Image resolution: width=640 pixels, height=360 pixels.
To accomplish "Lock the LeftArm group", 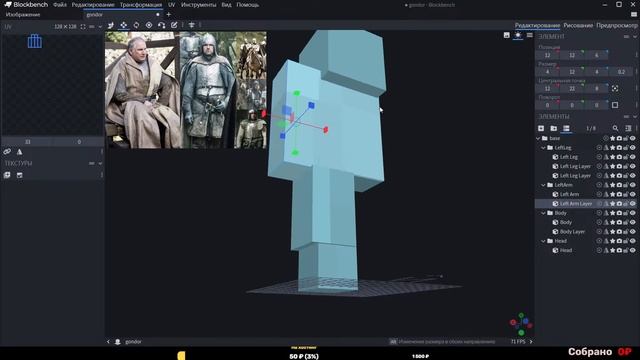I will [x=626, y=185].
